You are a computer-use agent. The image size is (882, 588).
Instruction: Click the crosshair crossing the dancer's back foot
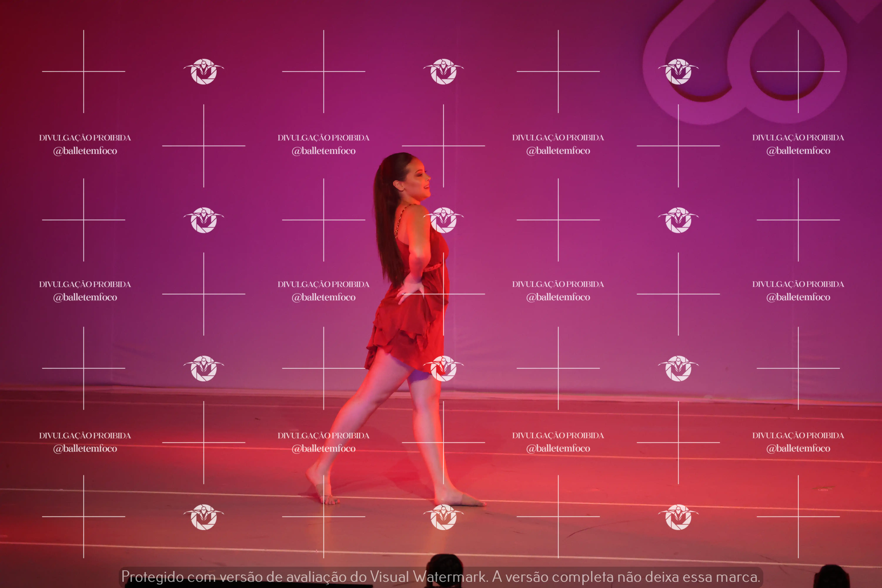click(x=324, y=517)
